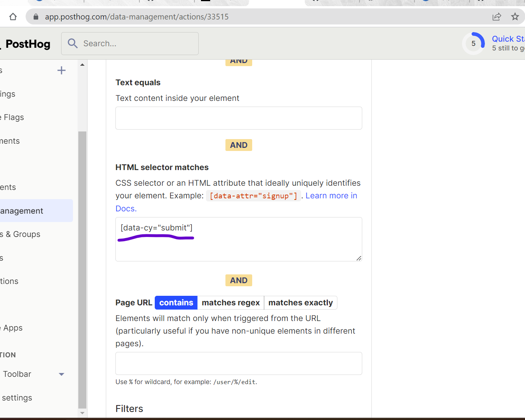Image resolution: width=525 pixels, height=420 pixels.
Task: Click the '[data-attr="signup"]' example code
Action: (254, 196)
